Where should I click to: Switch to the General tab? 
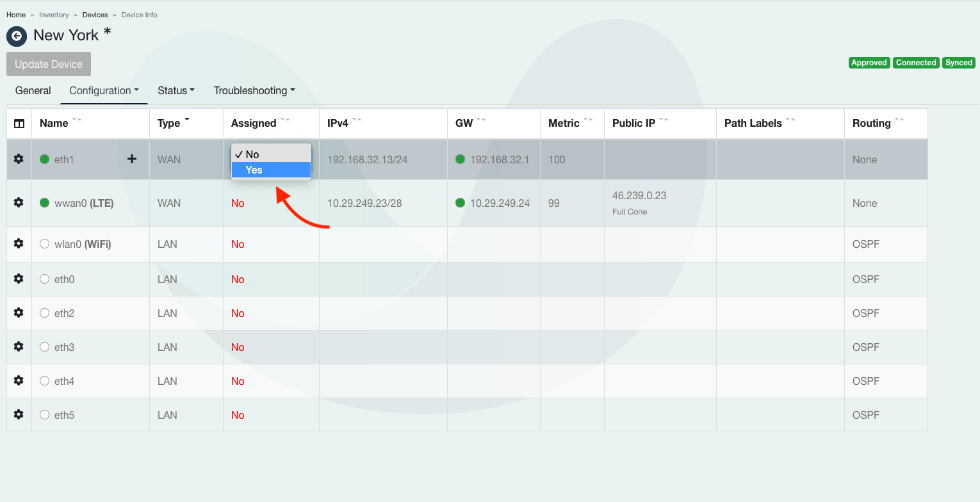(x=33, y=91)
